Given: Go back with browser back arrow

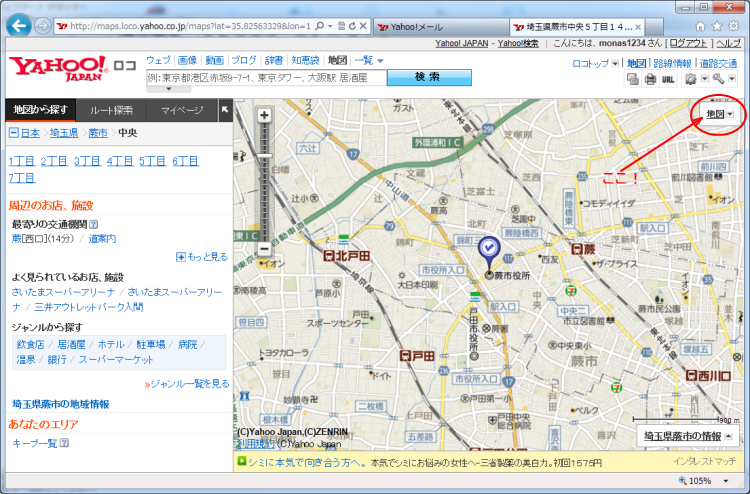Looking at the screenshot, I should (18, 25).
